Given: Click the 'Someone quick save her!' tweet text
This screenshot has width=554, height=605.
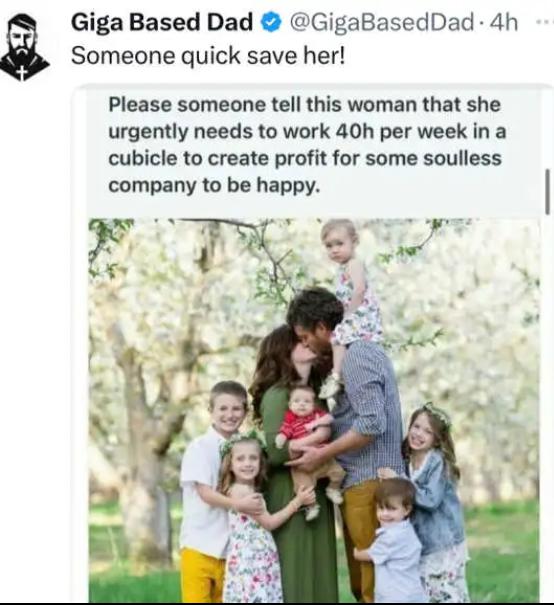Looking at the screenshot, I should (x=208, y=56).
